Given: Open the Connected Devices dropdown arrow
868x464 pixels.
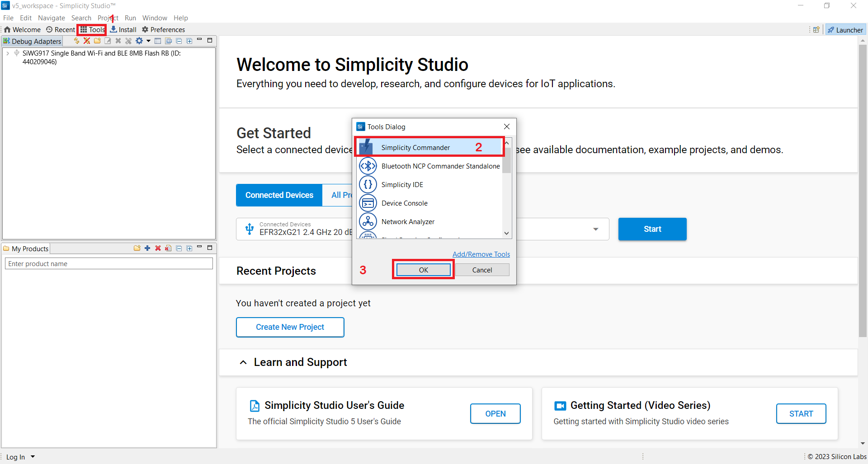Looking at the screenshot, I should pos(595,229).
